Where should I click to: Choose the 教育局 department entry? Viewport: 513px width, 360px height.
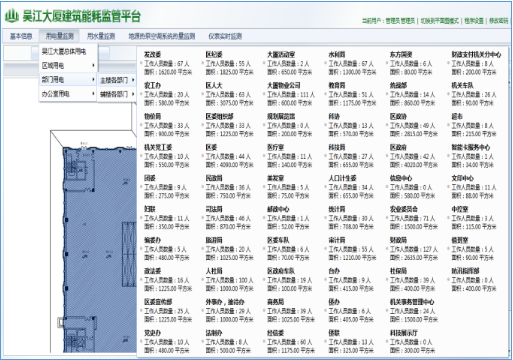pos(337,85)
